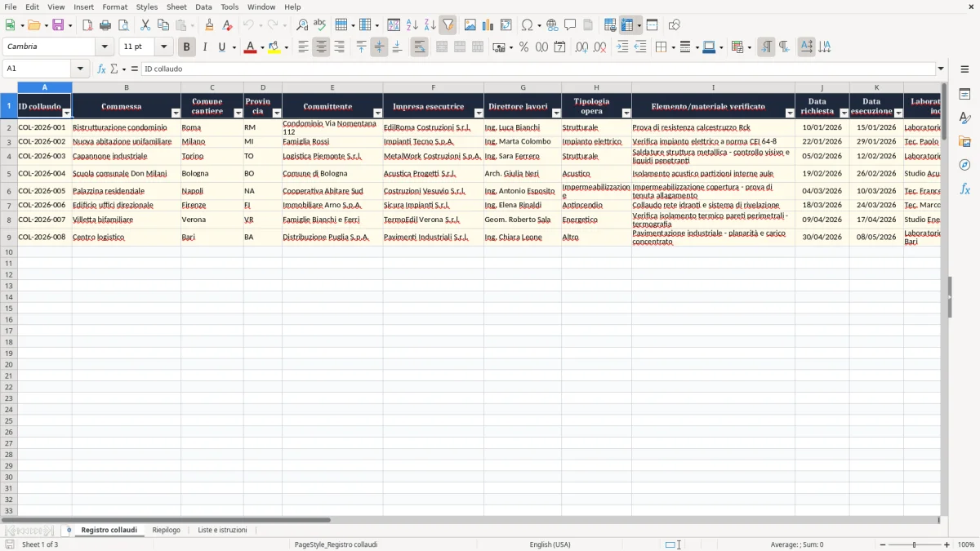Open filter dropdown for Commessa column
Viewport: 980px width, 551px height.
pyautogui.click(x=176, y=113)
